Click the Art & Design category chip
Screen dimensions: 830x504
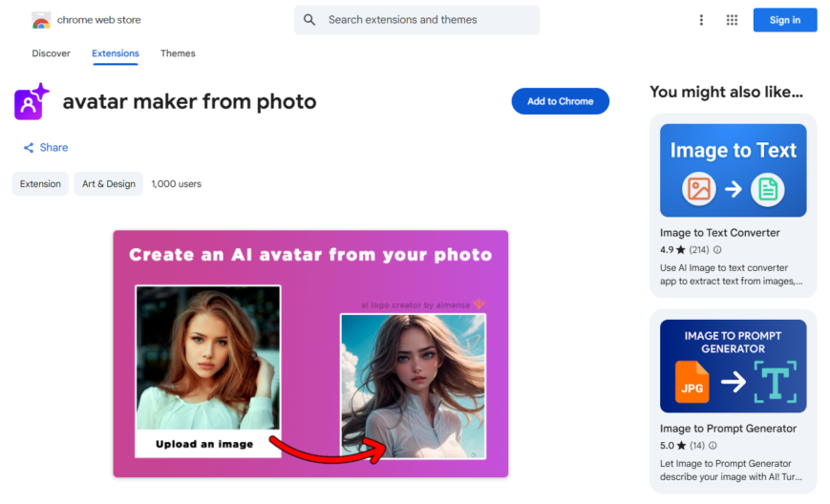pyautogui.click(x=109, y=184)
